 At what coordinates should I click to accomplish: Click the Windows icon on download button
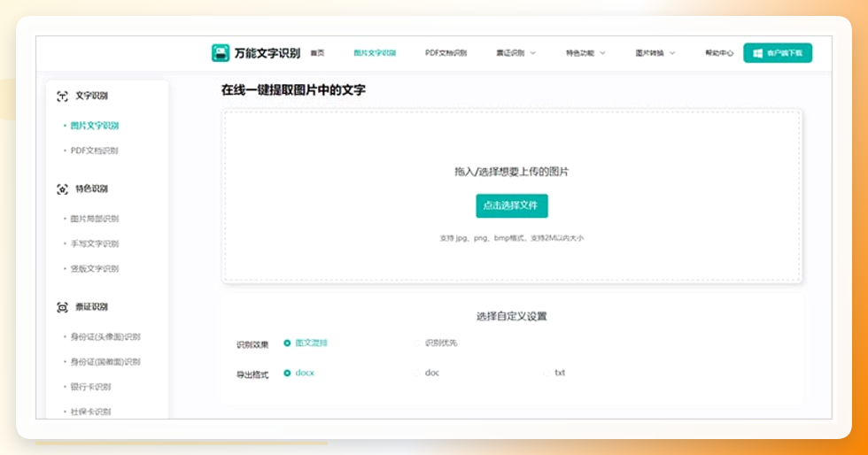click(758, 53)
